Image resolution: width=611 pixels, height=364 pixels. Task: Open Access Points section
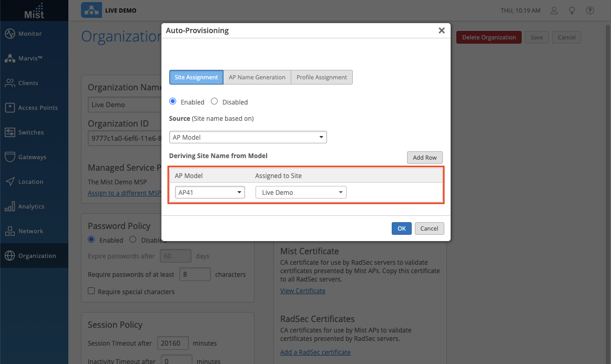pos(10,108)
